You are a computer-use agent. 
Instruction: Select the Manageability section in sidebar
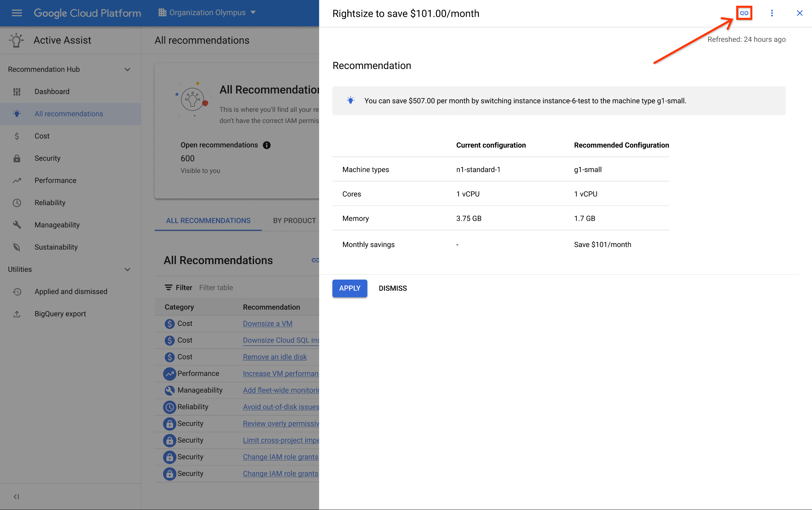point(57,224)
